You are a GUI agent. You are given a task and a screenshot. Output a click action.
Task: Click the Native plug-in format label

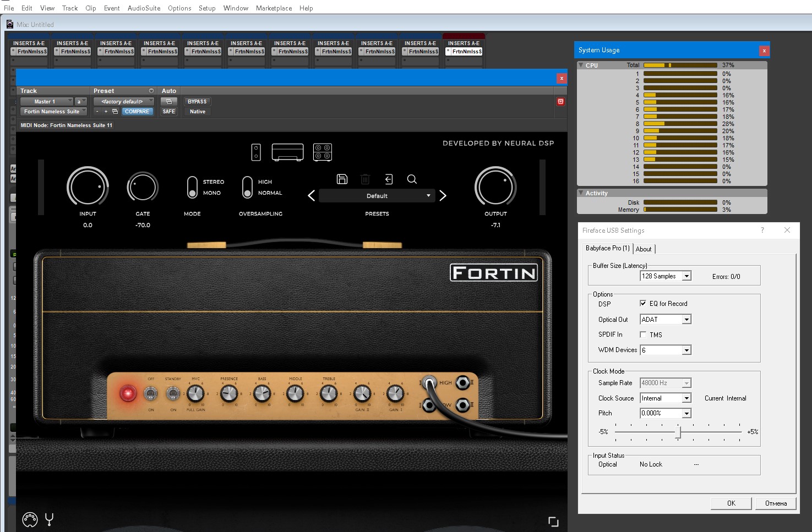pos(198,112)
